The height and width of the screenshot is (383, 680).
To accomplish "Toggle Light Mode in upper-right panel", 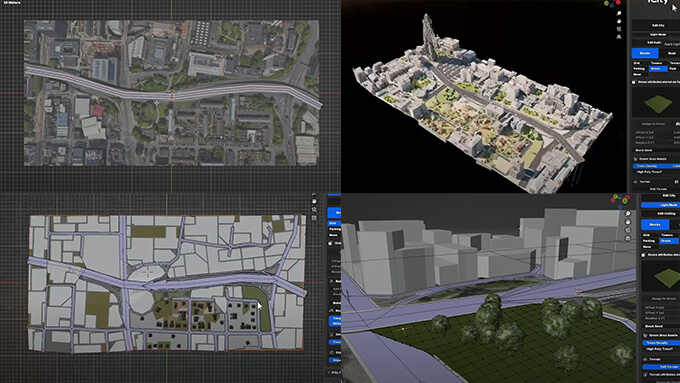I will coord(656,35).
